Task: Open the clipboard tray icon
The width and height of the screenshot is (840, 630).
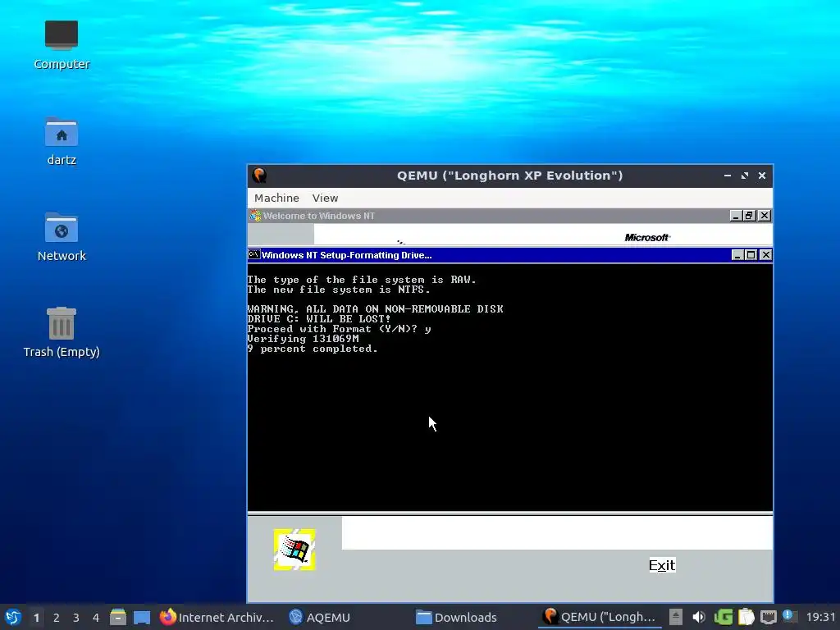Action: [x=746, y=617]
